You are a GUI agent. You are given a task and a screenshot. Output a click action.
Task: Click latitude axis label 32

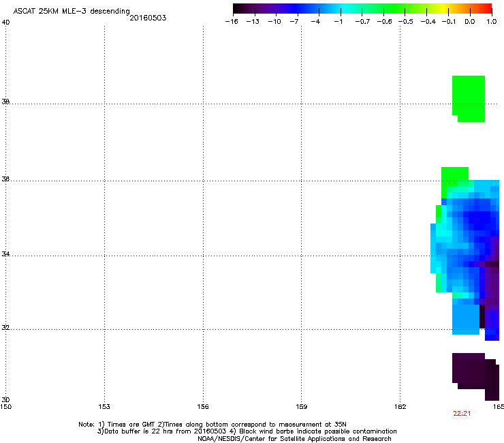[5, 328]
